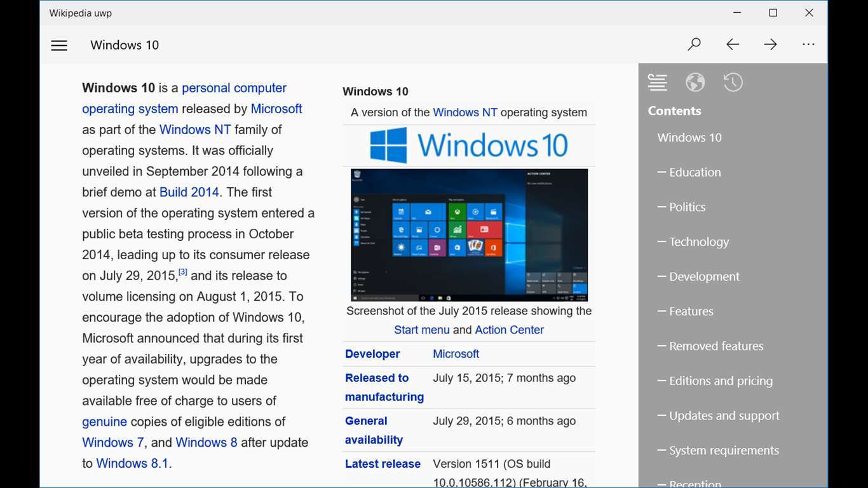Select the Contents list tab icon

point(658,82)
